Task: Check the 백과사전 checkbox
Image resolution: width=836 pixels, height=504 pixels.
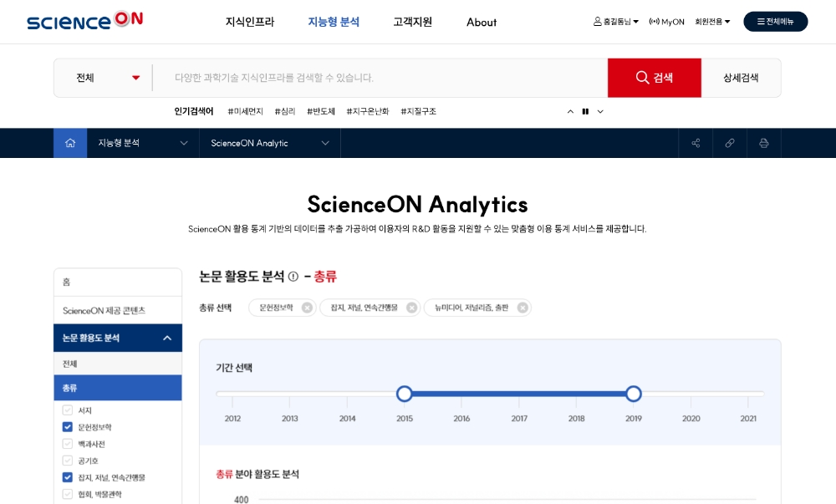Action: (67, 444)
